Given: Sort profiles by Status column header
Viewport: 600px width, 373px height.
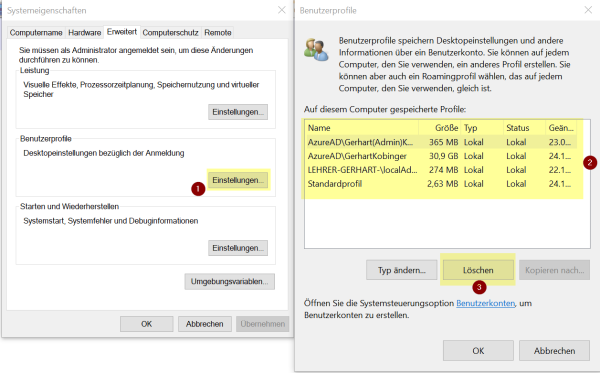Looking at the screenshot, I should pyautogui.click(x=524, y=128).
